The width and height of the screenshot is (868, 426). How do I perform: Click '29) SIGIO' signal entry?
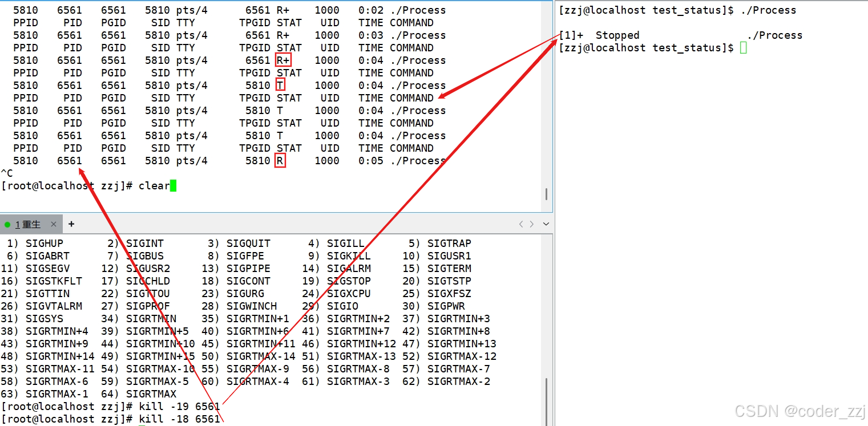(x=330, y=306)
